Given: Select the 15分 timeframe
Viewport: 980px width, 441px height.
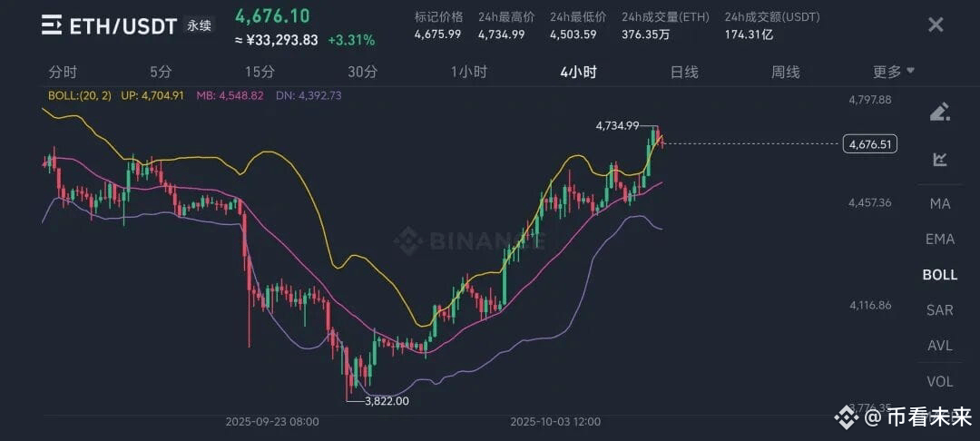Looking at the screenshot, I should coord(260,72).
